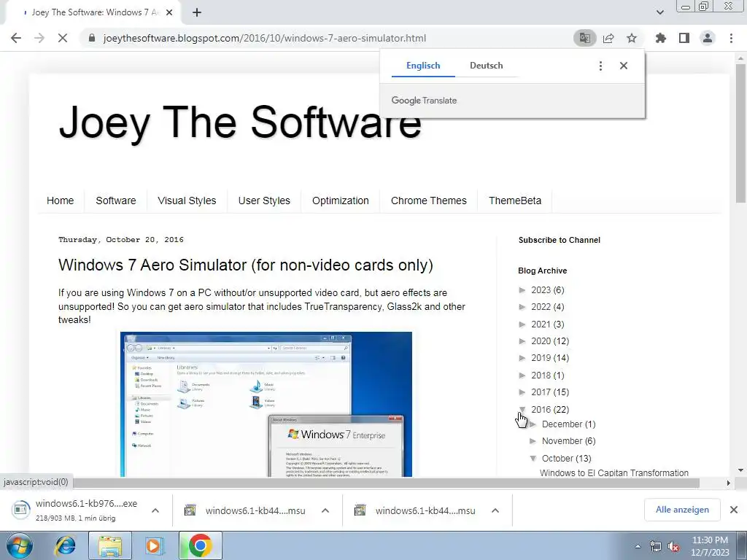Open the 2020 archive link
Image resolution: width=747 pixels, height=560 pixels.
pyautogui.click(x=541, y=341)
